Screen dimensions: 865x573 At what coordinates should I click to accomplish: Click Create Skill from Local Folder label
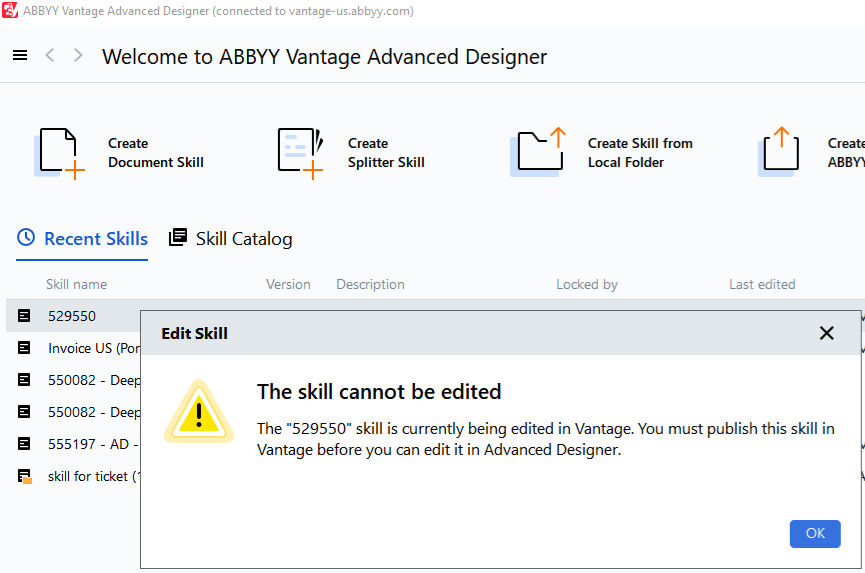point(640,153)
